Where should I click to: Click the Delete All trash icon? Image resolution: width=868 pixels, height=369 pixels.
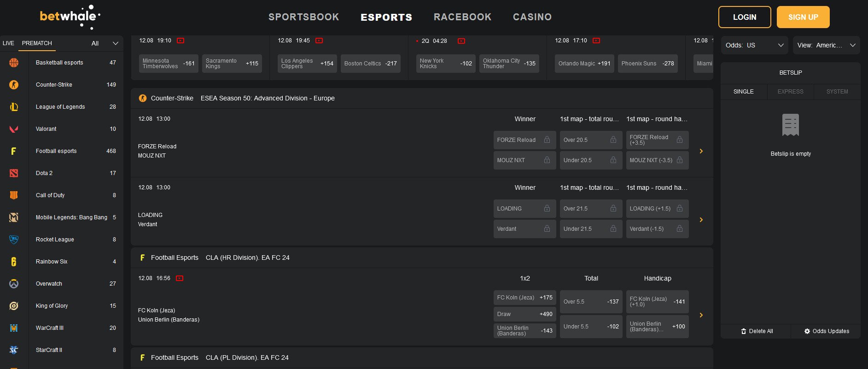pyautogui.click(x=744, y=331)
